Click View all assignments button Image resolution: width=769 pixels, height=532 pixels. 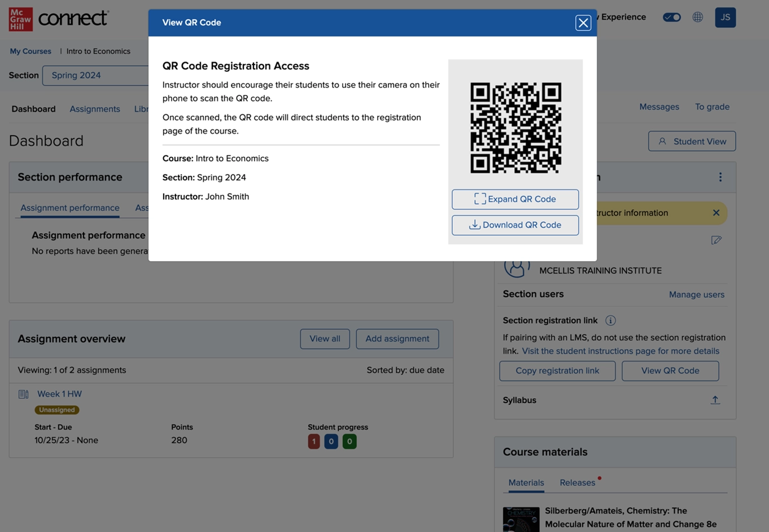325,339
